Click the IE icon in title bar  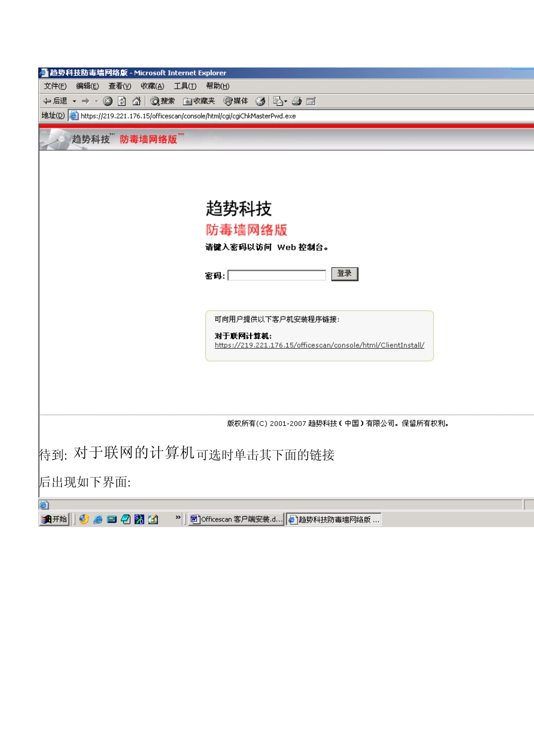tap(44, 73)
